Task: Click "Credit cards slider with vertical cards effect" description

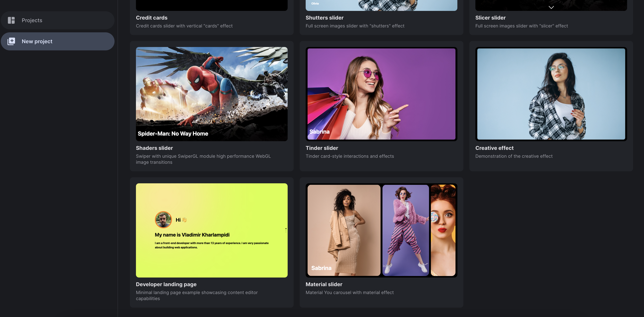Action: pos(184,26)
